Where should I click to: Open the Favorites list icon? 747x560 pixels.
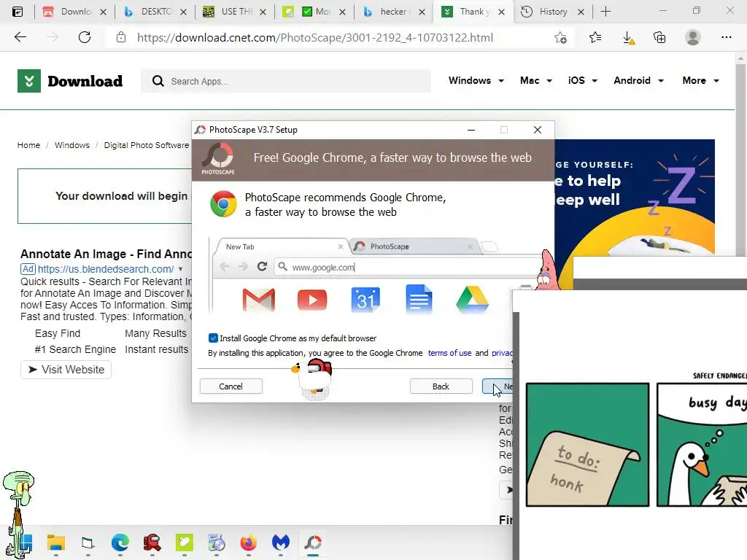595,37
